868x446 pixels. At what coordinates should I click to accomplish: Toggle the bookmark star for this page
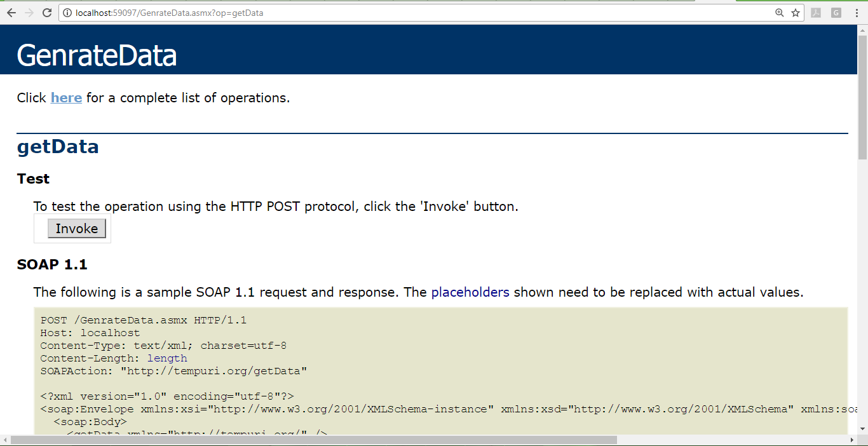(x=796, y=12)
